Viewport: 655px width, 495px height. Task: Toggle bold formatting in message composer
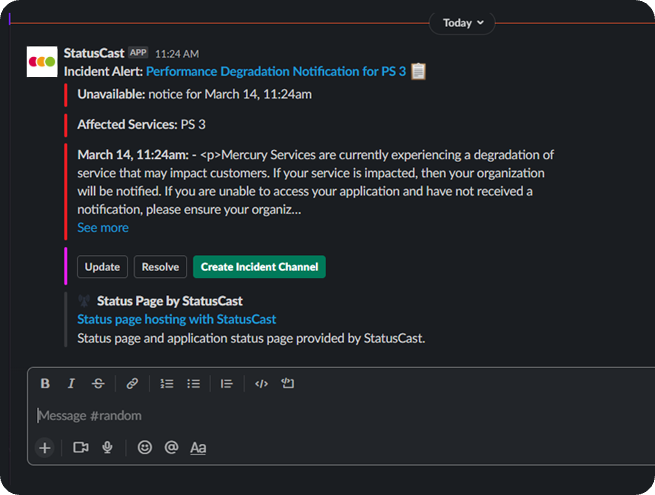[45, 383]
